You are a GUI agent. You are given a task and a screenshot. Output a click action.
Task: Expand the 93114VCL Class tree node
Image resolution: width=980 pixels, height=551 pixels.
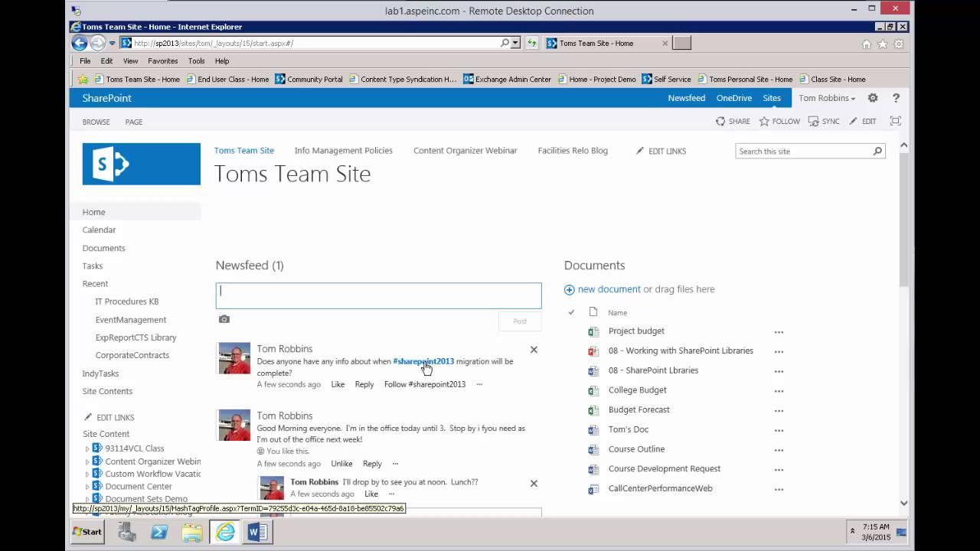point(87,449)
